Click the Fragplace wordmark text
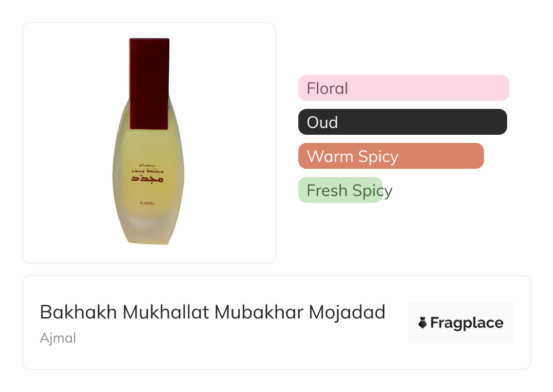 pos(467,323)
